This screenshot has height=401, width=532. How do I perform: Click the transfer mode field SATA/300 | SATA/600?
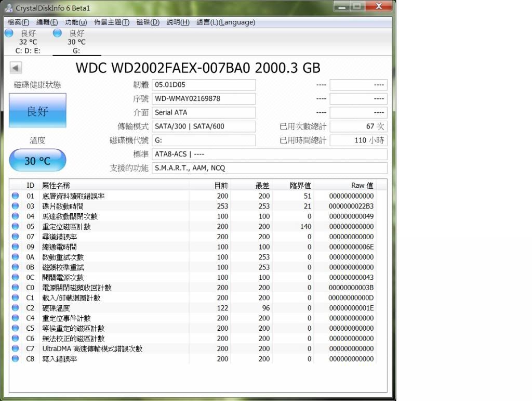tap(204, 127)
